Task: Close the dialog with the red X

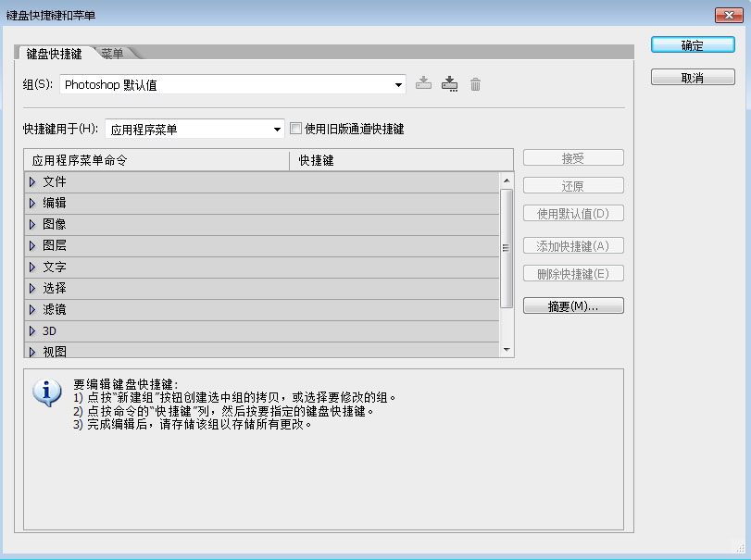Action: [731, 15]
